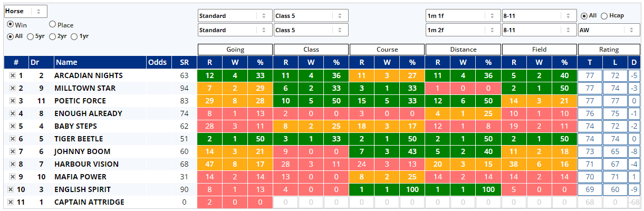
Task: Open the AW rating dropdown
Action: 609,30
